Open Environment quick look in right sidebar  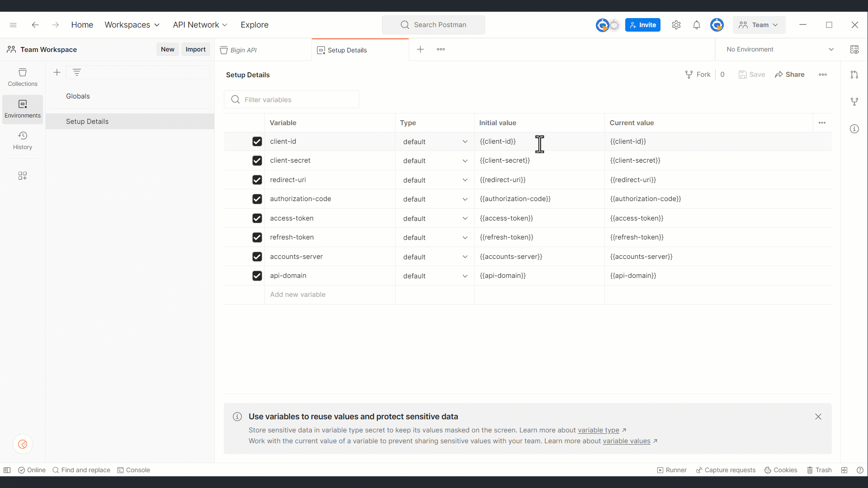pyautogui.click(x=854, y=49)
